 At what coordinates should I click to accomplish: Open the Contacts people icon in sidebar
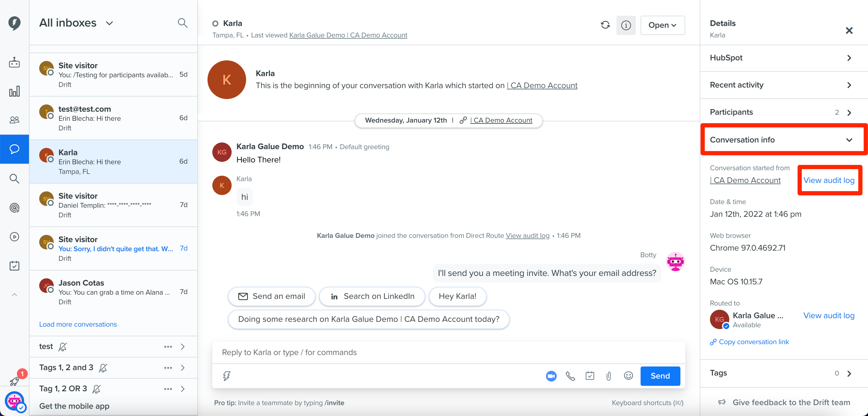[14, 120]
